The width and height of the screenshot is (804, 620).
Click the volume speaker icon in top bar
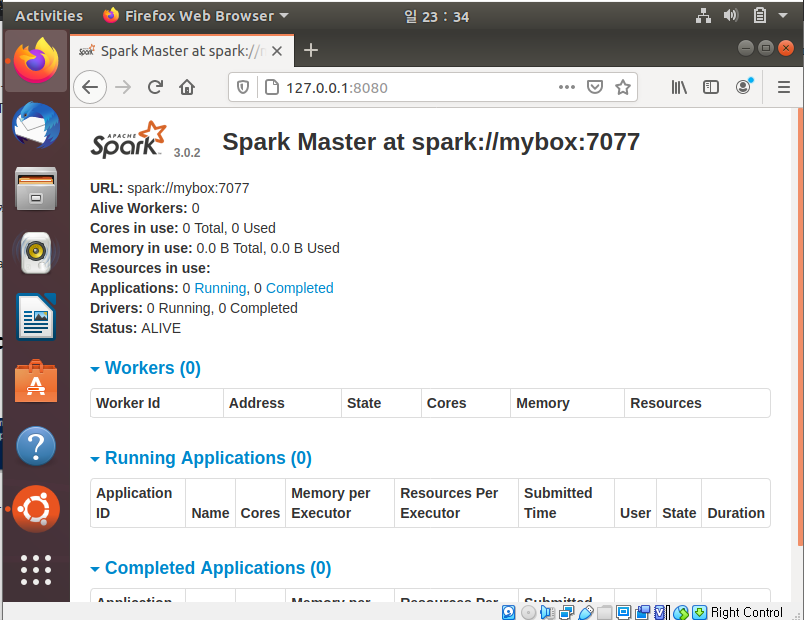[731, 16]
